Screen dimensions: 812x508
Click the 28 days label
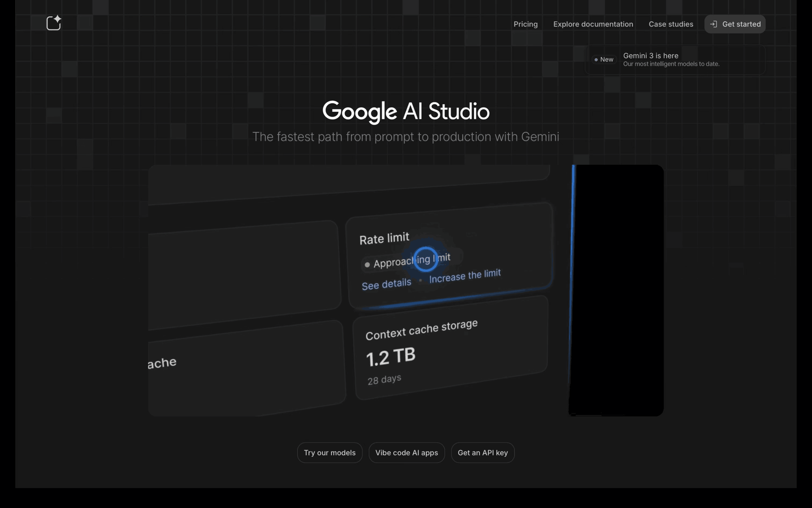pyautogui.click(x=384, y=379)
